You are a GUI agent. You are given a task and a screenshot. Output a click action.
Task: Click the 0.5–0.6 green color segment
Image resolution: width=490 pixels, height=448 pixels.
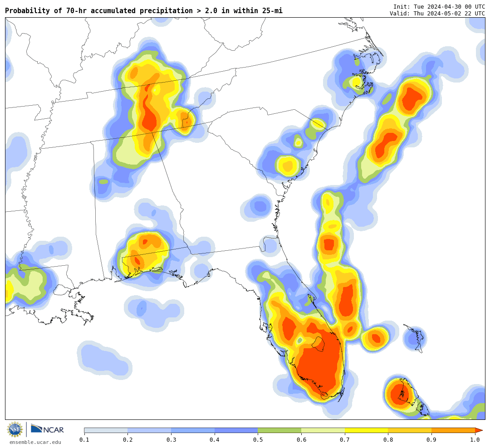pyautogui.click(x=279, y=430)
